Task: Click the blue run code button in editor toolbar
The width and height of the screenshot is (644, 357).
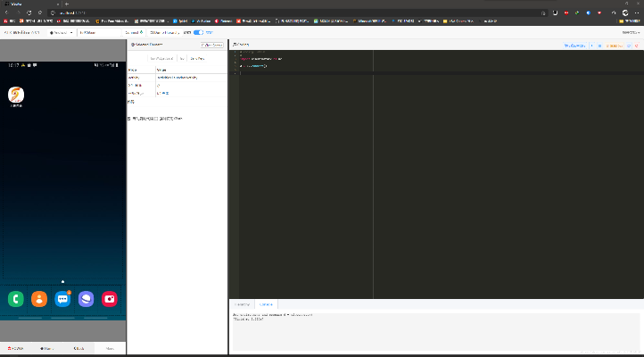Action: pos(577,44)
